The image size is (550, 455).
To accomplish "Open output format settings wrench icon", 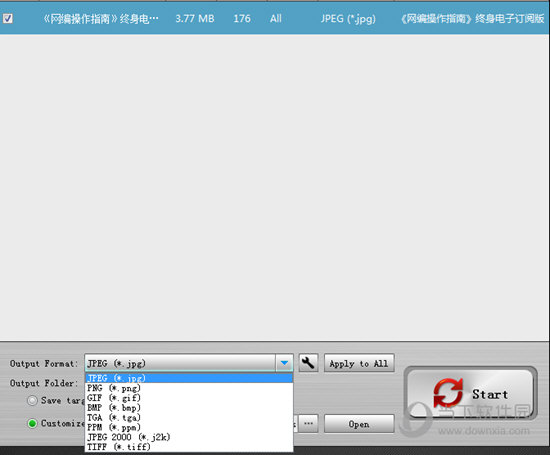I will click(308, 363).
